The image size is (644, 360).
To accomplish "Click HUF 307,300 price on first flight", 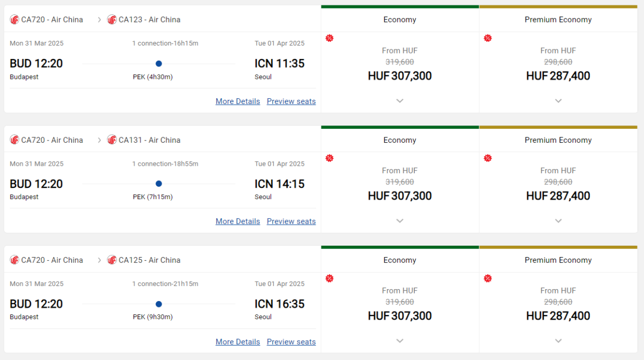I will (x=400, y=76).
